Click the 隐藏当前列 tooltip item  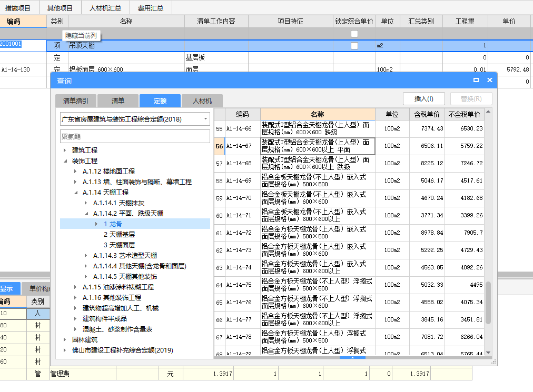tap(81, 35)
